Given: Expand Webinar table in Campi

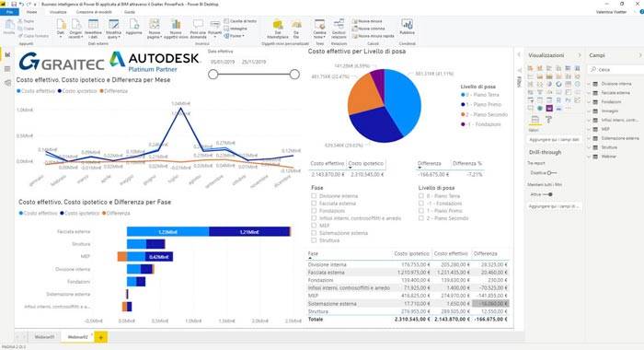Looking at the screenshot, I should coord(589,157).
